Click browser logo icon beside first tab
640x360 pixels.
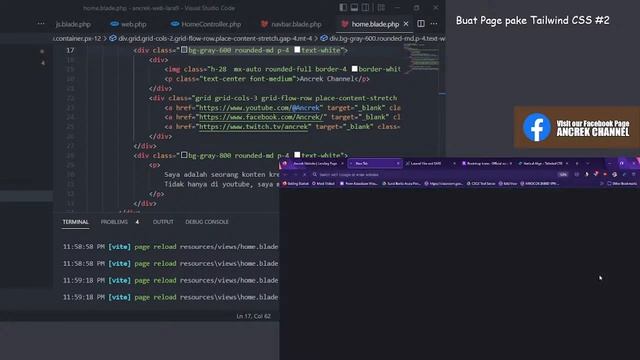pyautogui.click(x=285, y=163)
